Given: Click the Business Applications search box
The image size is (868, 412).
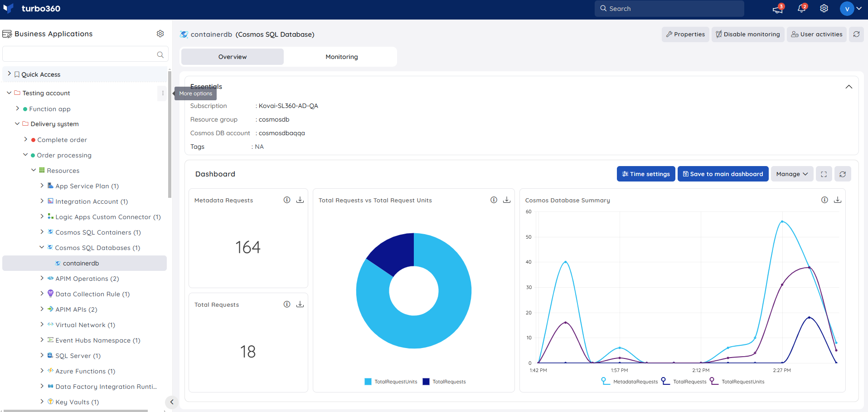Looking at the screenshot, I should pos(85,54).
